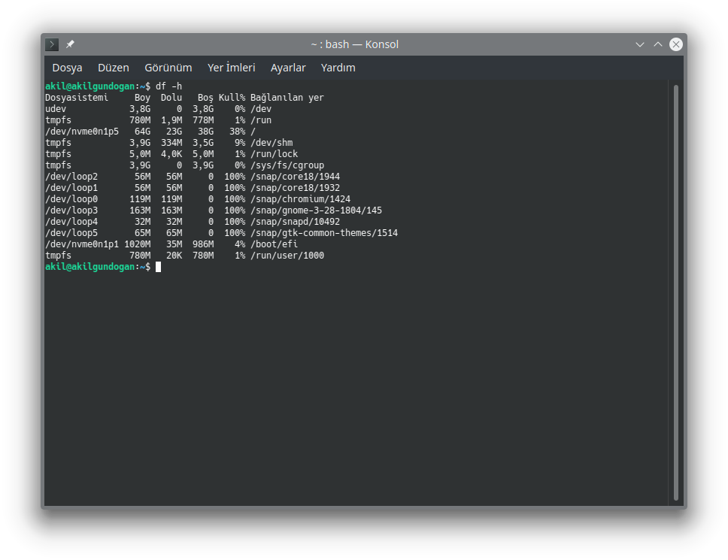
Task: Open the Görünüm menu
Action: [168, 68]
